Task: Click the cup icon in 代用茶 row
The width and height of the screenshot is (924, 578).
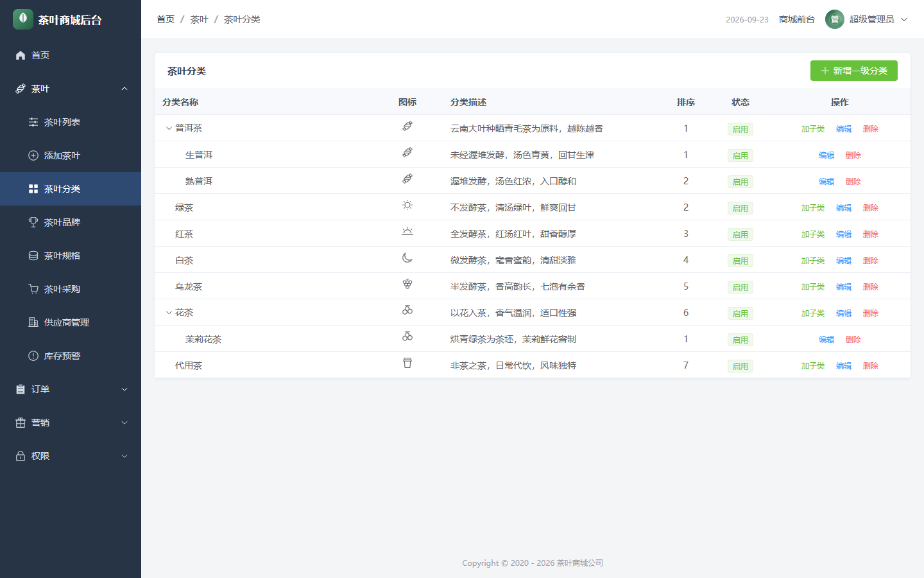Action: pos(407,363)
